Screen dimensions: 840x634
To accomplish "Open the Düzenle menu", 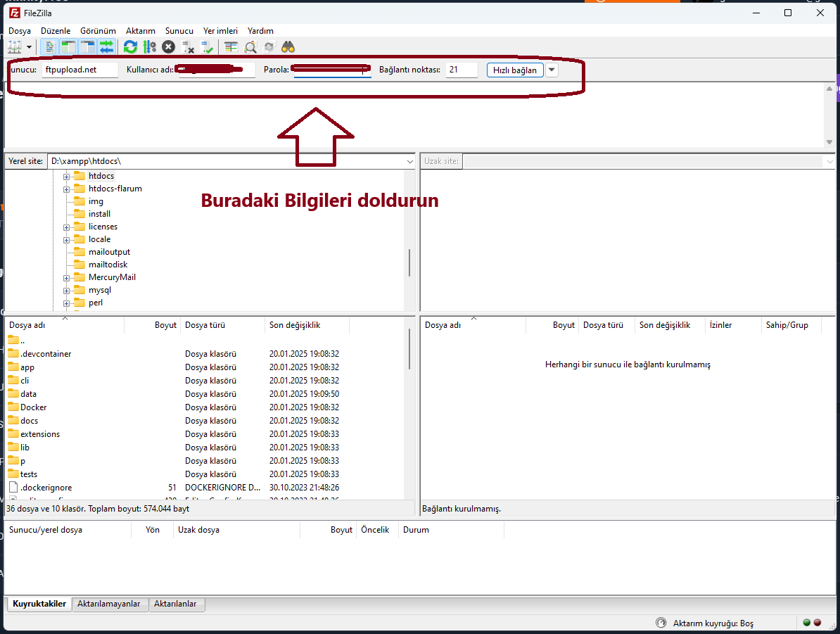I will 56,31.
